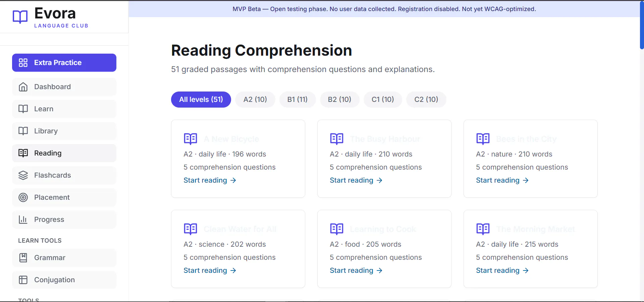644x302 pixels.
Task: Click the Evora book logo icon
Action: (20, 17)
